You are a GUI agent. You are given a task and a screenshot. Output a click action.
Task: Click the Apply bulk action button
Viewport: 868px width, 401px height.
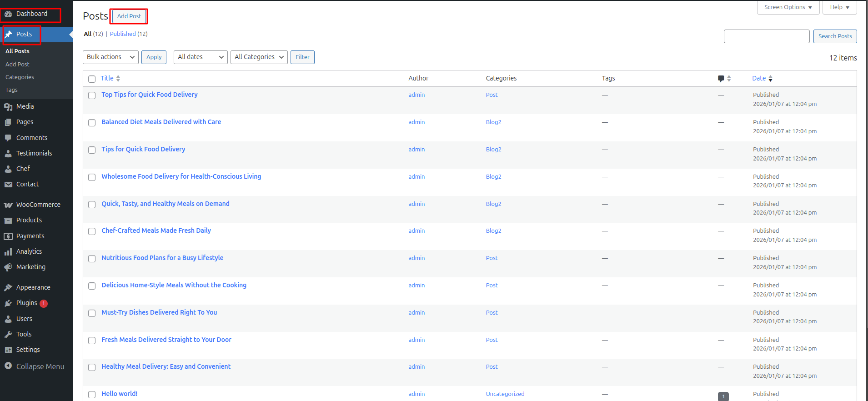[x=154, y=57]
